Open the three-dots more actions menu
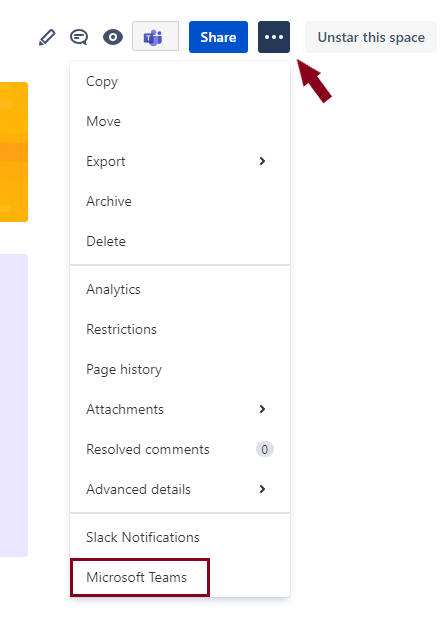Viewport: 444px width, 629px height. [274, 37]
